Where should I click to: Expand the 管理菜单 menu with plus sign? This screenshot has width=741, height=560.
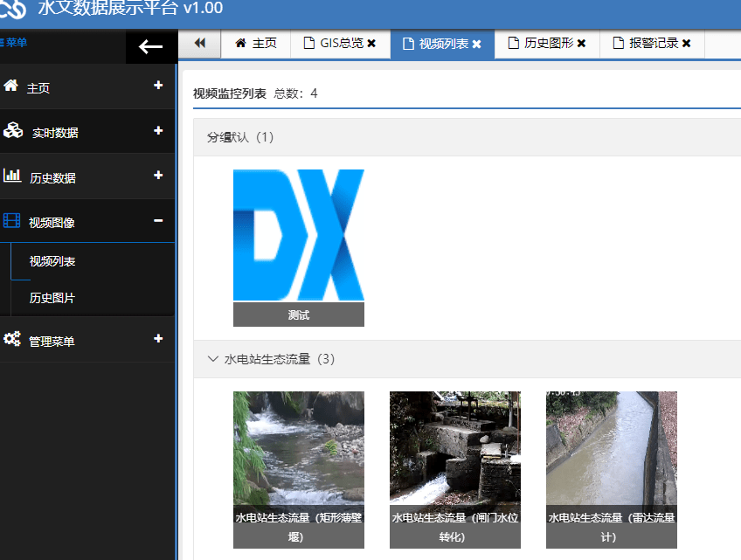(158, 338)
